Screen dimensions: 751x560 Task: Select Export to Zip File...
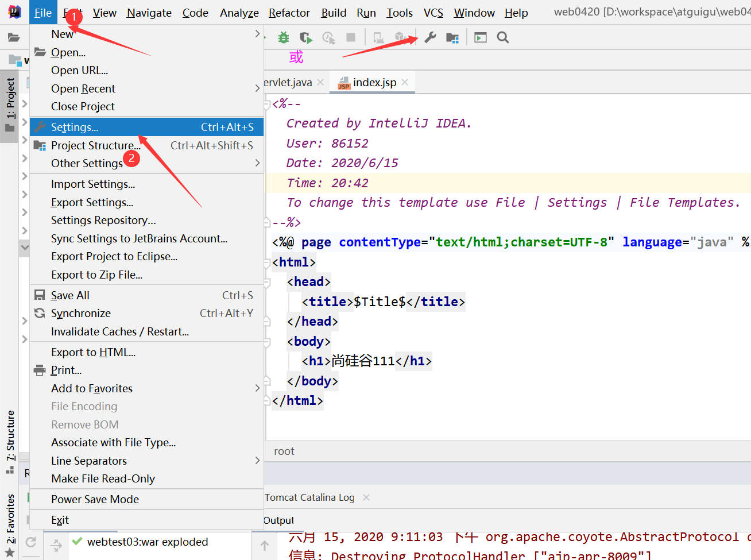146,275
